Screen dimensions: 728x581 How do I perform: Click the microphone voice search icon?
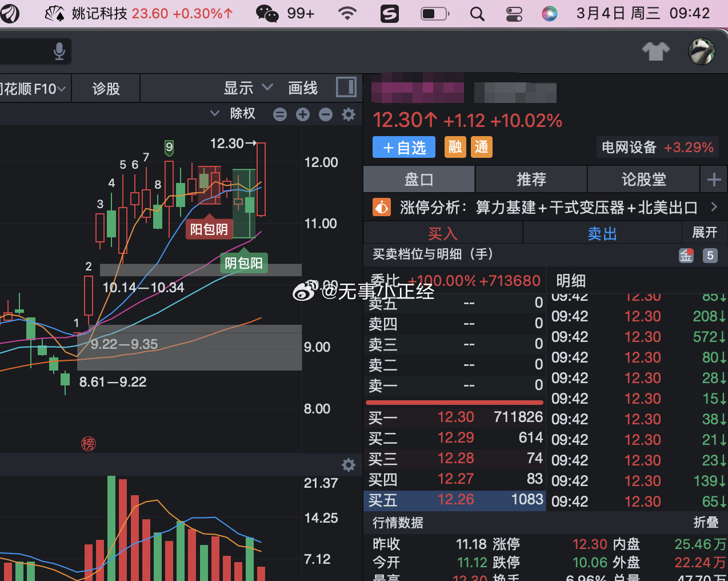pos(59,51)
